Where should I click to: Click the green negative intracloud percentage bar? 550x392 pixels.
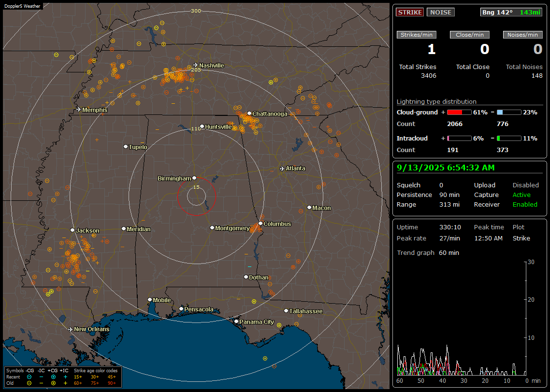[x=509, y=139]
